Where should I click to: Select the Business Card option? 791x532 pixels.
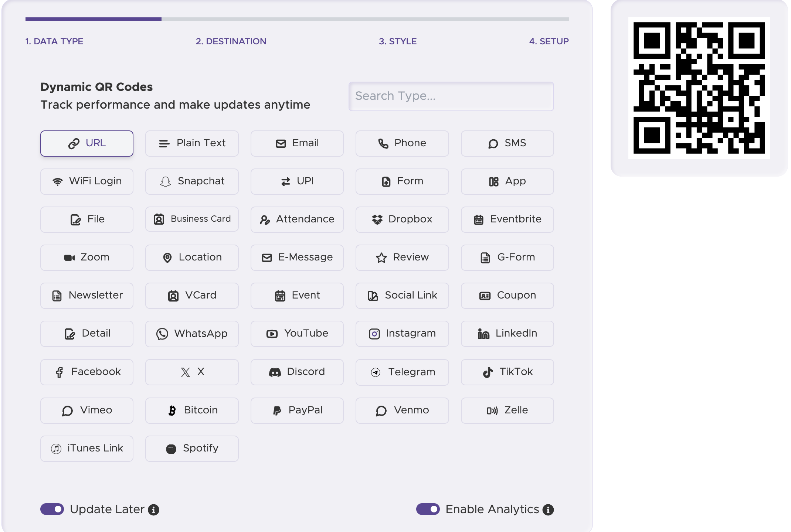[x=192, y=219]
